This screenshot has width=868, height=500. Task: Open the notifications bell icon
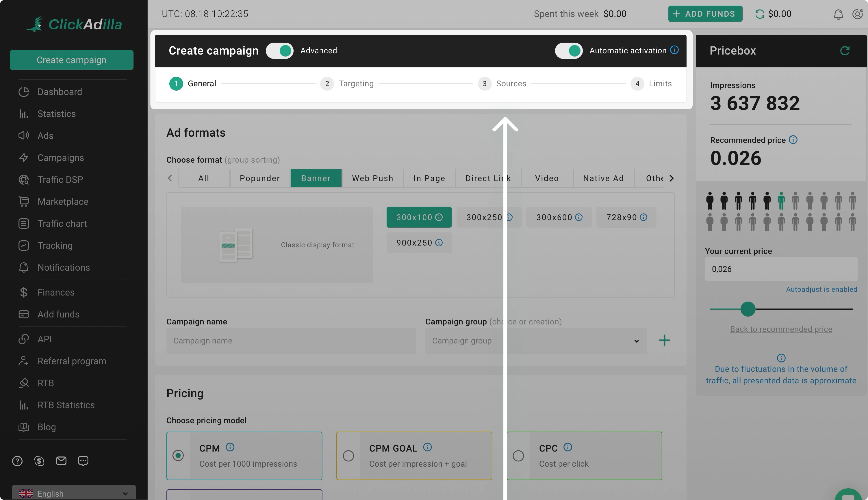pyautogui.click(x=838, y=14)
